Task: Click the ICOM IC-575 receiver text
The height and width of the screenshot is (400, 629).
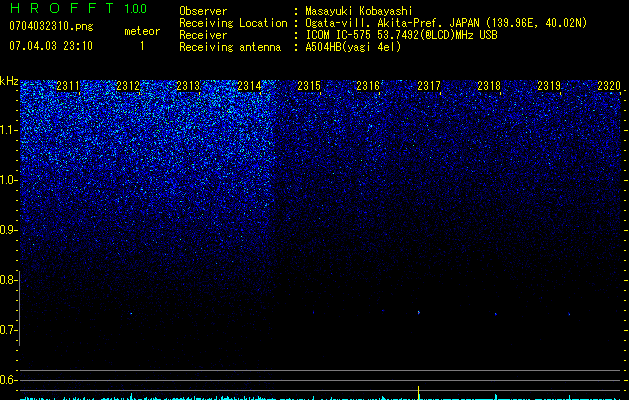Action: coord(401,35)
